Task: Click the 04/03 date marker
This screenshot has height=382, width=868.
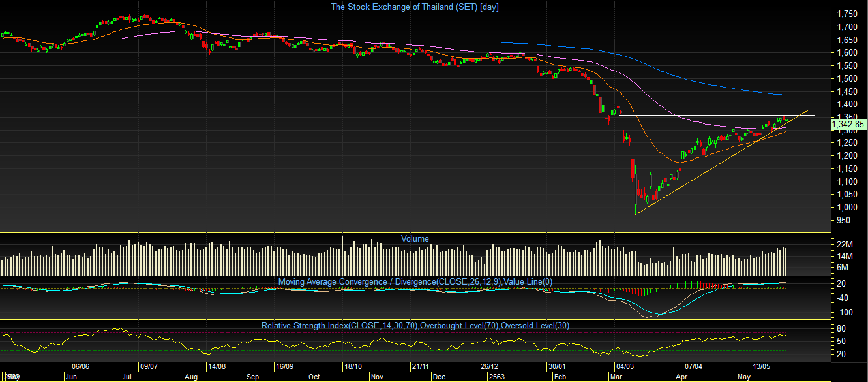Action: point(625,367)
